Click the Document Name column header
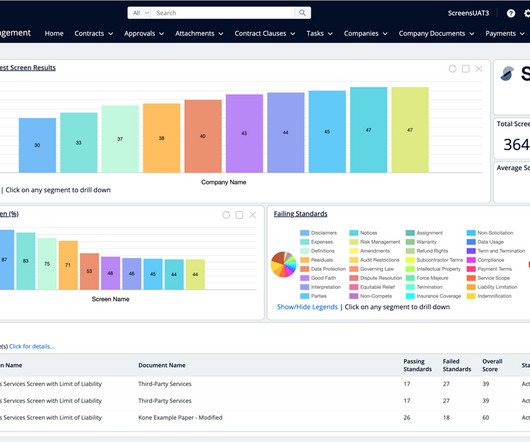The image size is (530, 442). click(x=162, y=365)
